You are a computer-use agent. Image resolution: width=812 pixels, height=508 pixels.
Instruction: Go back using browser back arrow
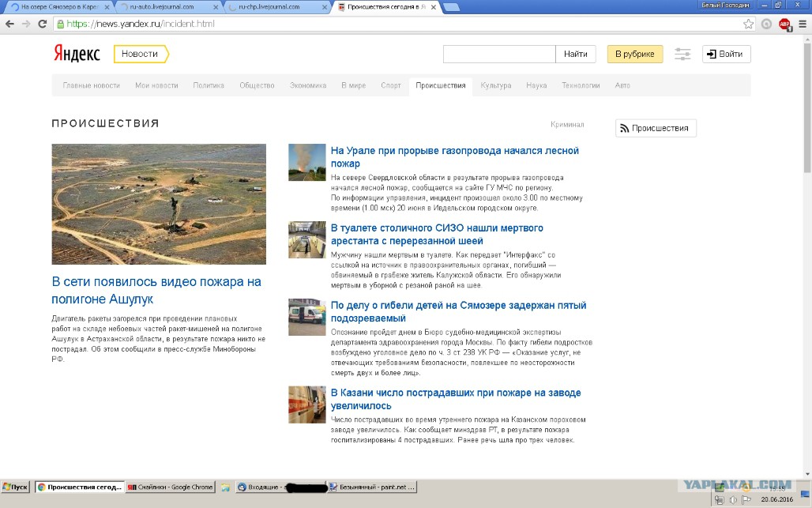tap(9, 24)
